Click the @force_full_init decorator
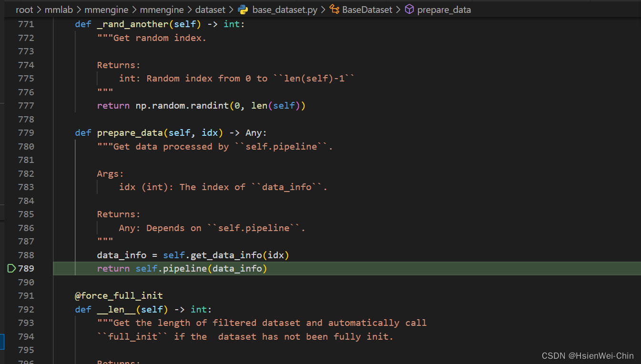 tap(119, 295)
